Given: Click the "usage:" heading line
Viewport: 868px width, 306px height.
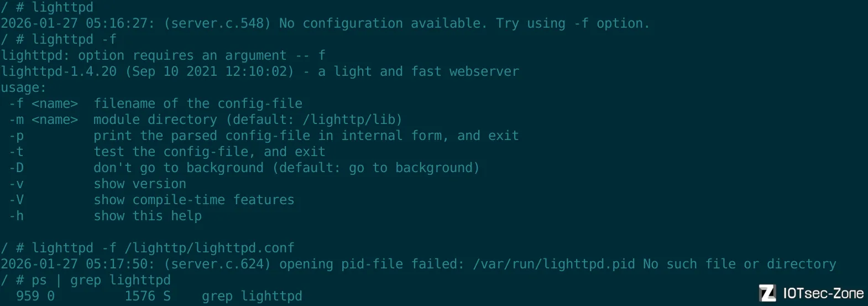Looking at the screenshot, I should click(23, 87).
